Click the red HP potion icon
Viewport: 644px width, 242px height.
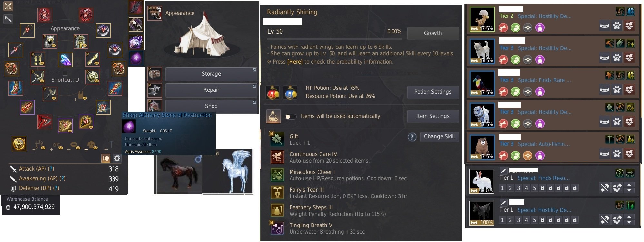(x=272, y=92)
